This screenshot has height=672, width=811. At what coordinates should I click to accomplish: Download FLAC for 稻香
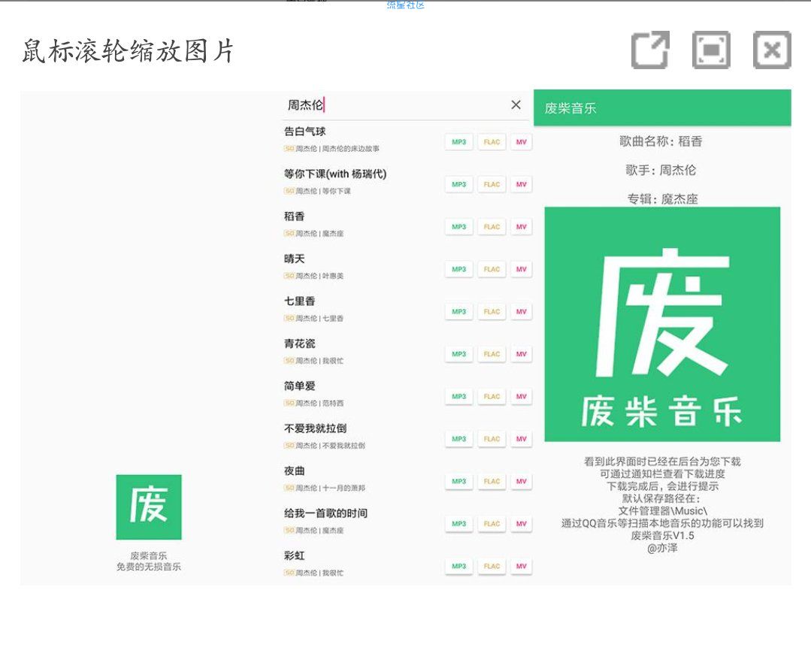pos(492,226)
